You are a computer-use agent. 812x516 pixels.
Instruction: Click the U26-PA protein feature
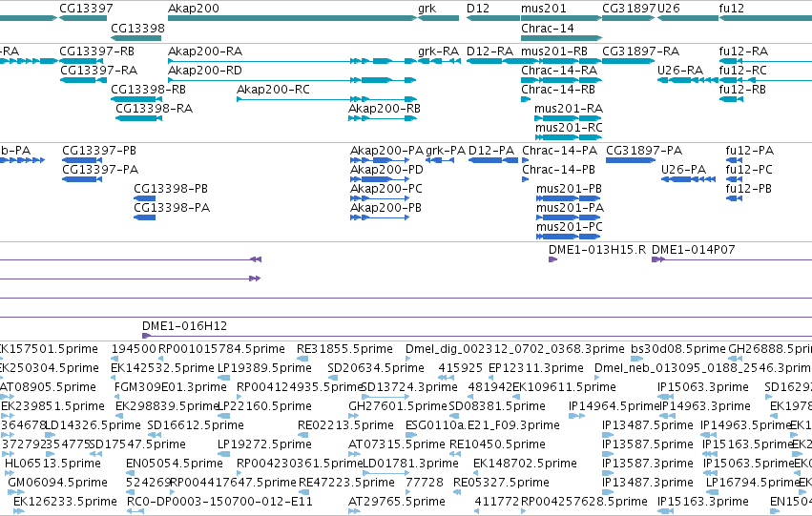[x=689, y=179]
